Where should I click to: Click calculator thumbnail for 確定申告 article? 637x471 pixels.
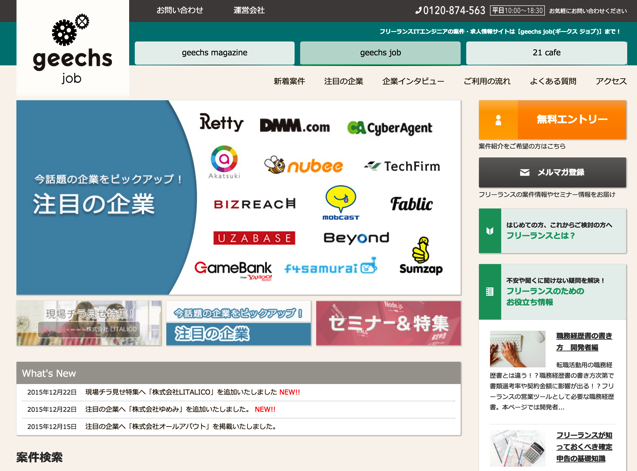[x=518, y=449]
